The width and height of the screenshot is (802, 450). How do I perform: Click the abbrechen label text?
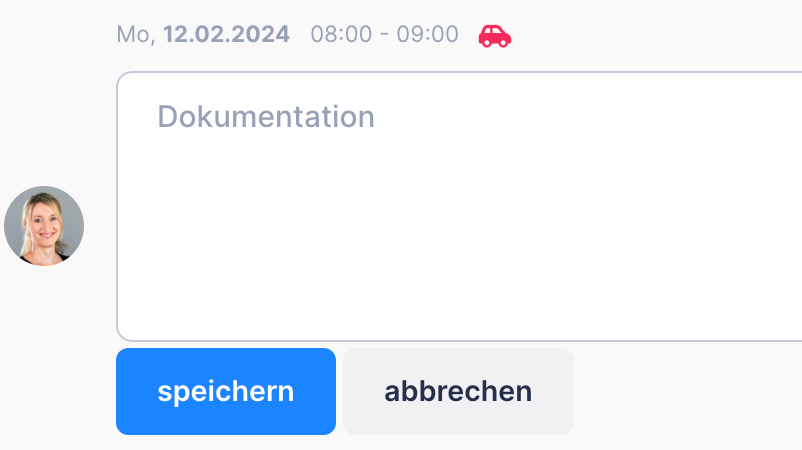point(458,391)
